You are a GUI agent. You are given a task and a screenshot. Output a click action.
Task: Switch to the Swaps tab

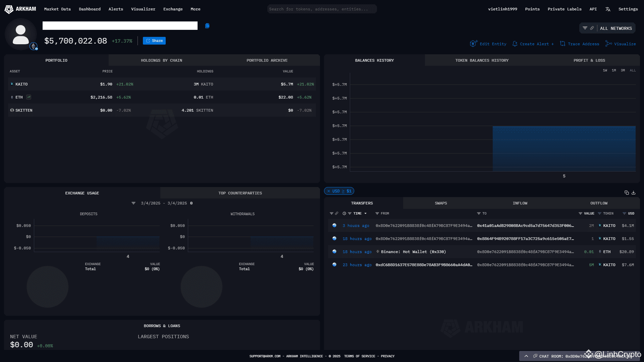[441, 203]
